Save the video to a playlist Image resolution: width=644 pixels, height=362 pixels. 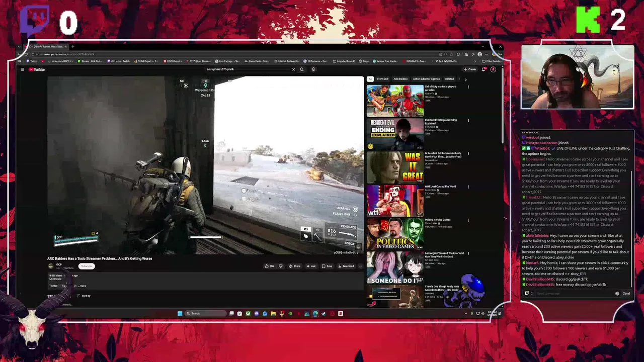tap(327, 266)
